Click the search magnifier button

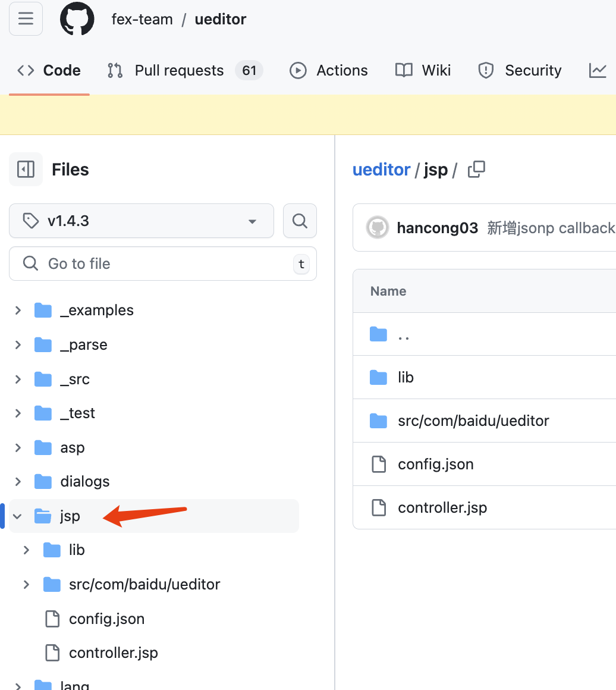click(x=300, y=221)
